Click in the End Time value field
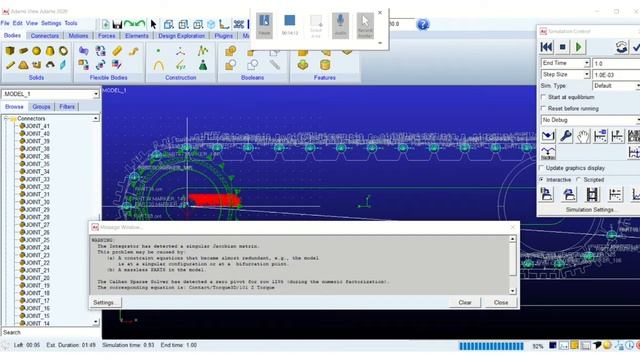 click(x=616, y=63)
